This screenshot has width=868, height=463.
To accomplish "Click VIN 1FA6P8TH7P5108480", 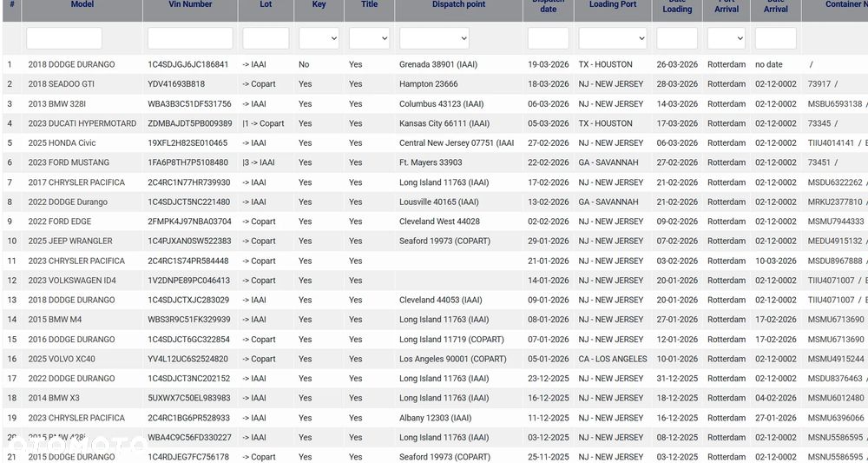I will (x=187, y=162).
